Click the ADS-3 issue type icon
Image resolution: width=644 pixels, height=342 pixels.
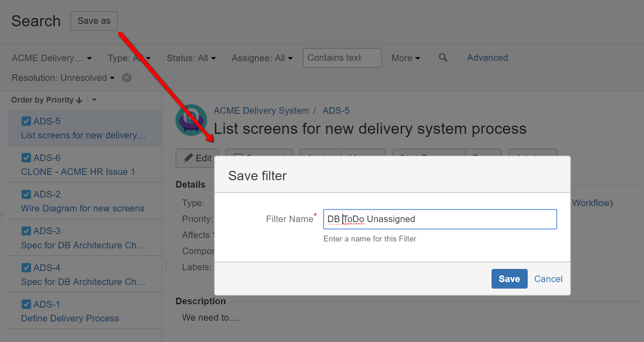[26, 231]
